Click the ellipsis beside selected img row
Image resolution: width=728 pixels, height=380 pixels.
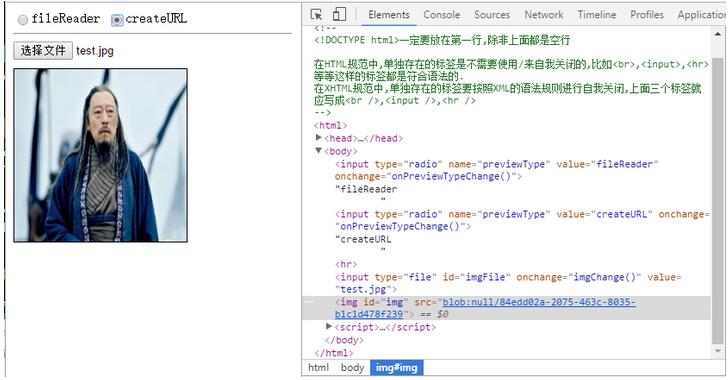(309, 302)
